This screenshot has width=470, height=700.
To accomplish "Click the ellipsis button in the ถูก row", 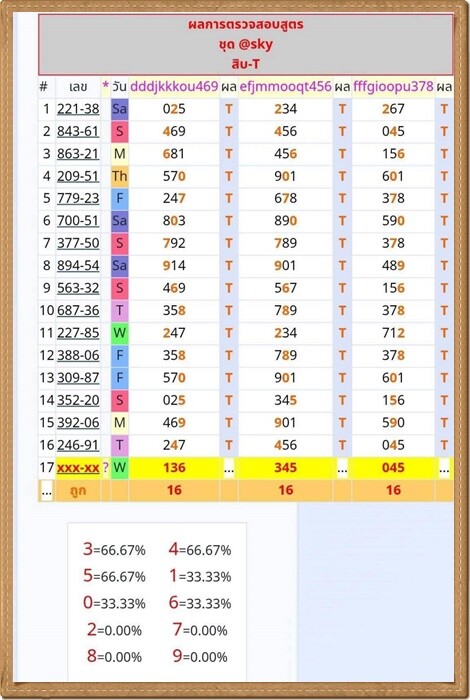I will click(x=46, y=491).
